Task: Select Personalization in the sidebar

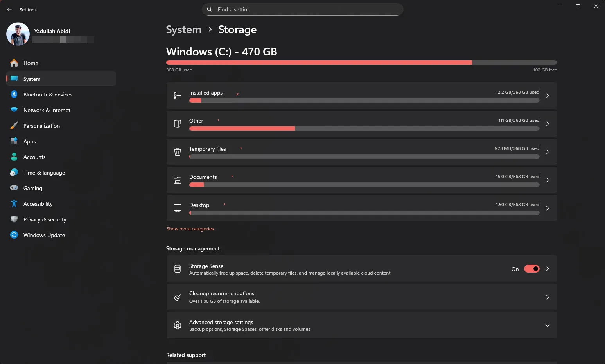Action: 41,126
